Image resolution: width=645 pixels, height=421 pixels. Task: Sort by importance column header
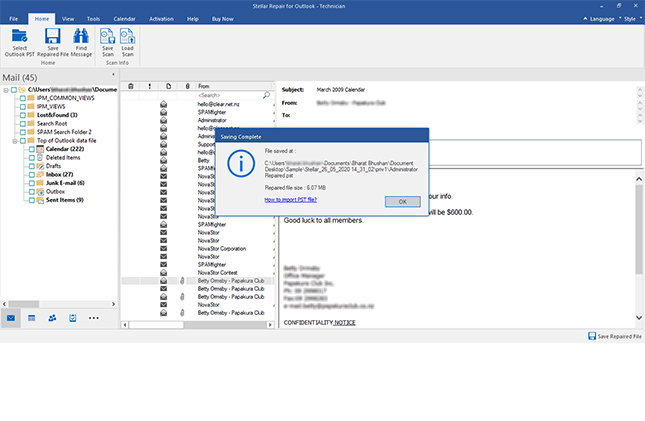point(150,86)
